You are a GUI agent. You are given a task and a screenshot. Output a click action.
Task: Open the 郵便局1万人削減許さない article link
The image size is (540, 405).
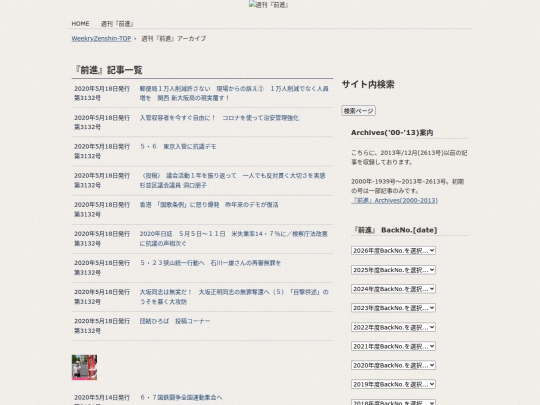tap(234, 93)
